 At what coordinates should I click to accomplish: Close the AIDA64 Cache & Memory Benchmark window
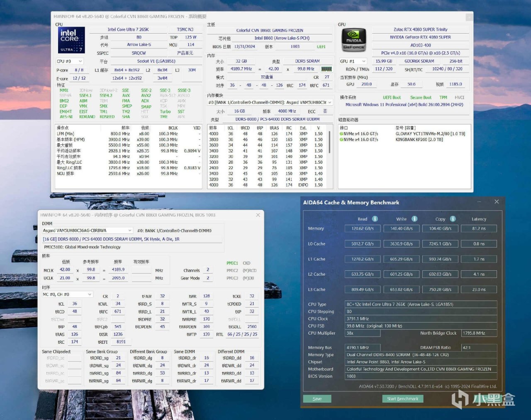497,202
